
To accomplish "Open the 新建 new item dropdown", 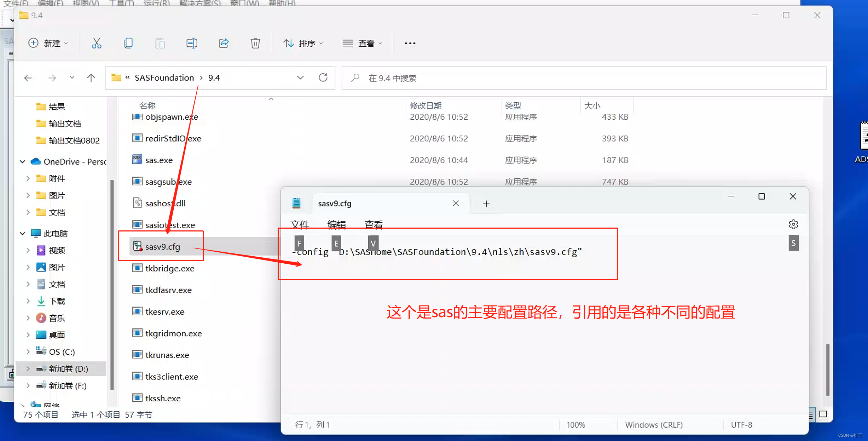I will click(x=48, y=43).
